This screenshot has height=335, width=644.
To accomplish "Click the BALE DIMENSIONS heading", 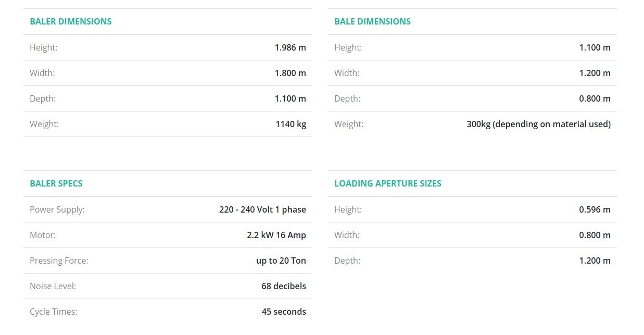I will pos(372,21).
